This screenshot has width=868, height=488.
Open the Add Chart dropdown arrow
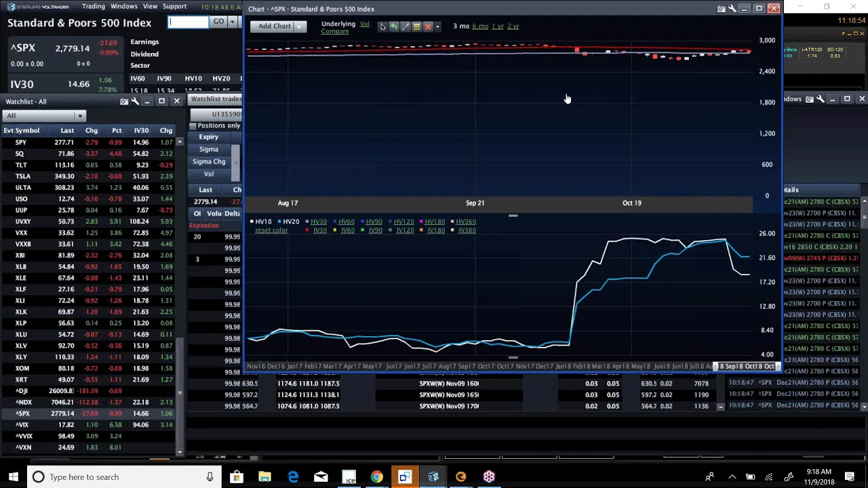pos(300,26)
